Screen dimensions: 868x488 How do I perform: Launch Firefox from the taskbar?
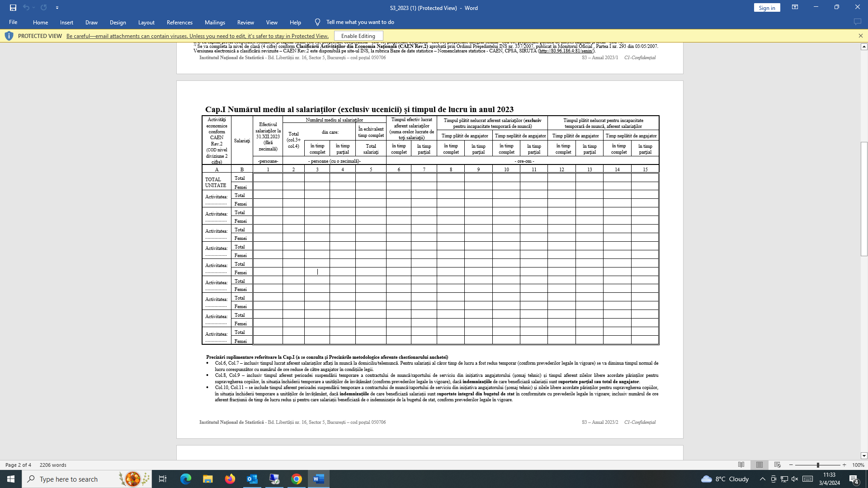click(230, 479)
